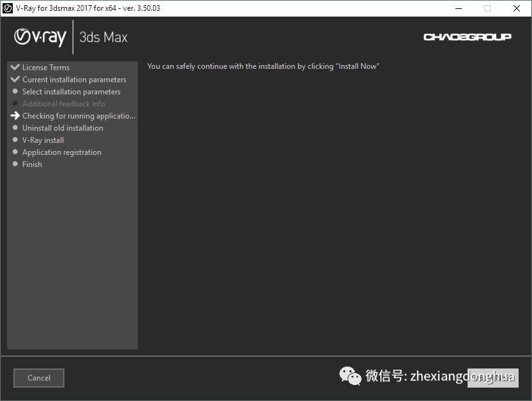Image resolution: width=532 pixels, height=401 pixels.
Task: Select Current installation parameters step
Action: pos(74,79)
